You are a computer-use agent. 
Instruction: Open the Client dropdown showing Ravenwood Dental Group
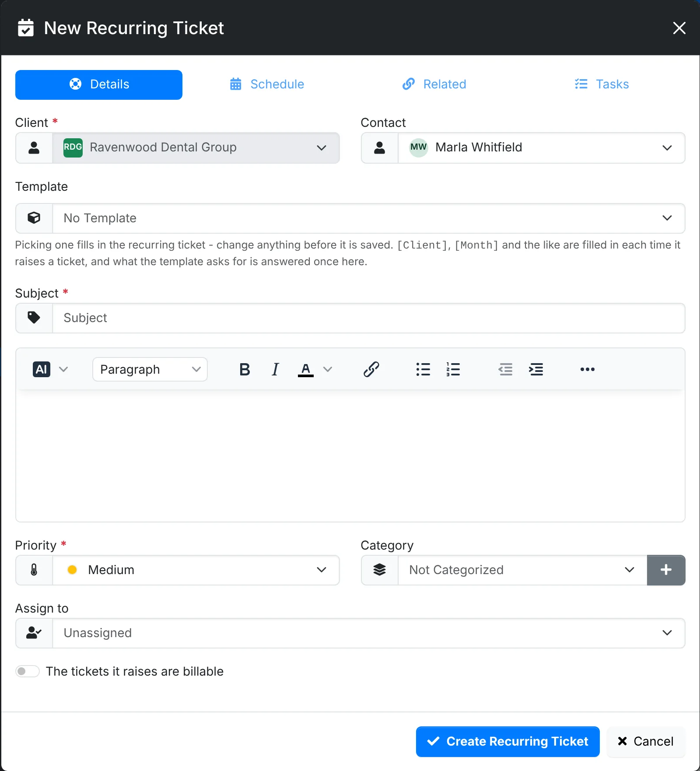[x=196, y=147]
